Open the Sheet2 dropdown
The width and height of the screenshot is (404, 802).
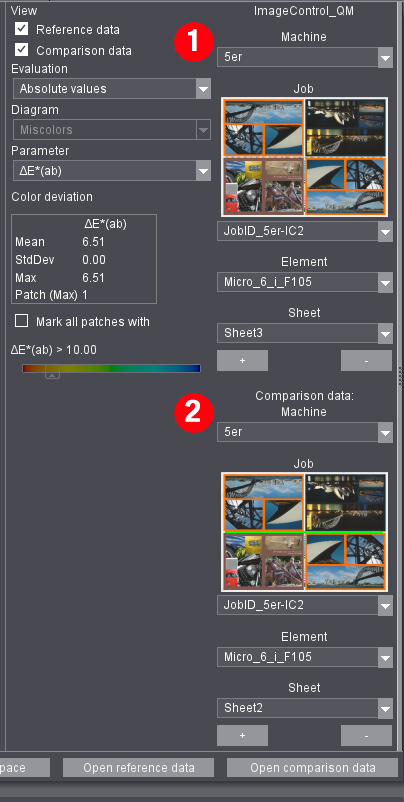pos(305,708)
